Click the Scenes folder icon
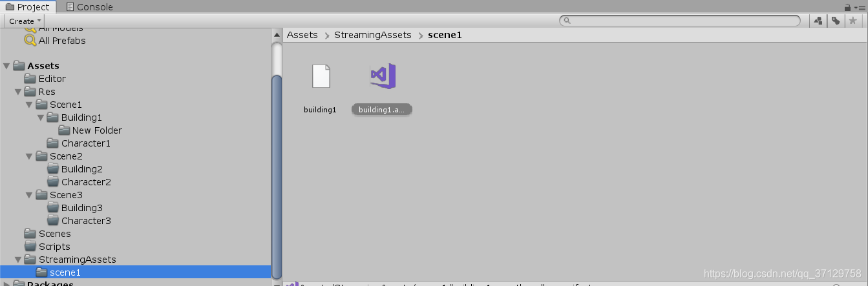This screenshot has width=868, height=286. [30, 234]
